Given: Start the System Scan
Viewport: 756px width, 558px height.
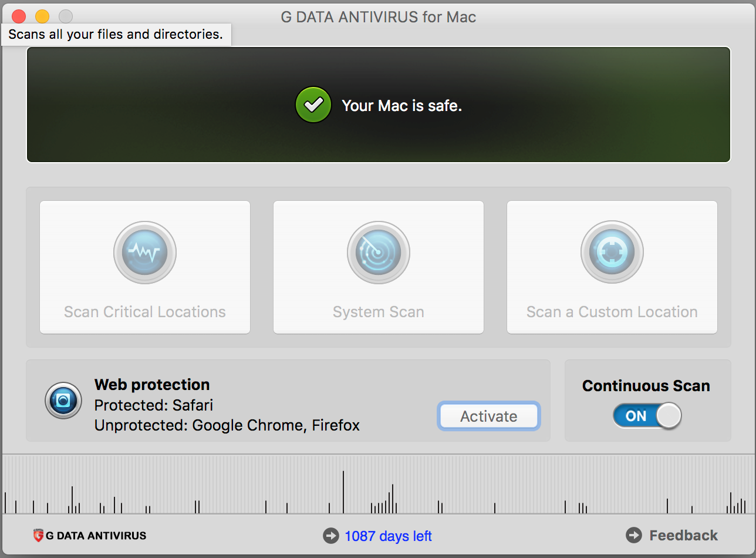Looking at the screenshot, I should tap(379, 267).
